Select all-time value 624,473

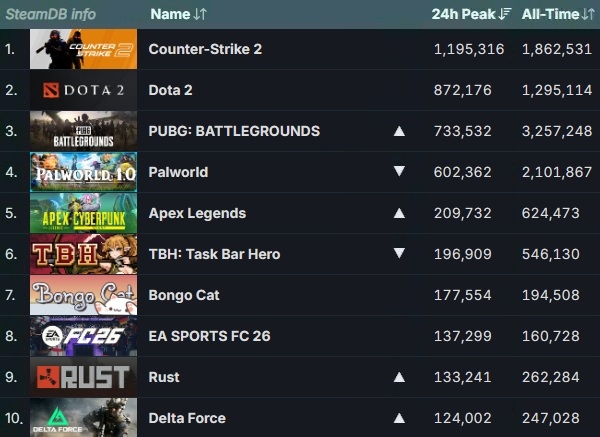[x=551, y=213]
